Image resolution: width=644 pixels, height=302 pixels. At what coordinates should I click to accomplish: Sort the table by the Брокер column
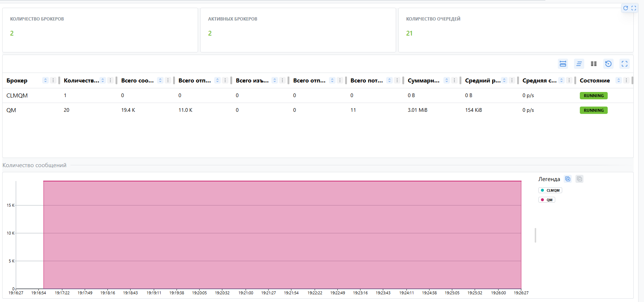(45, 80)
